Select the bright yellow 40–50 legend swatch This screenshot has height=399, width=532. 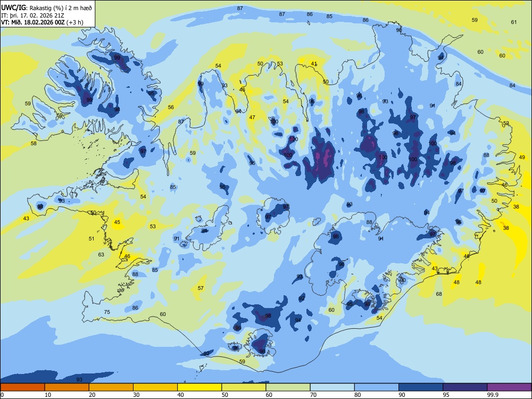(x=199, y=387)
